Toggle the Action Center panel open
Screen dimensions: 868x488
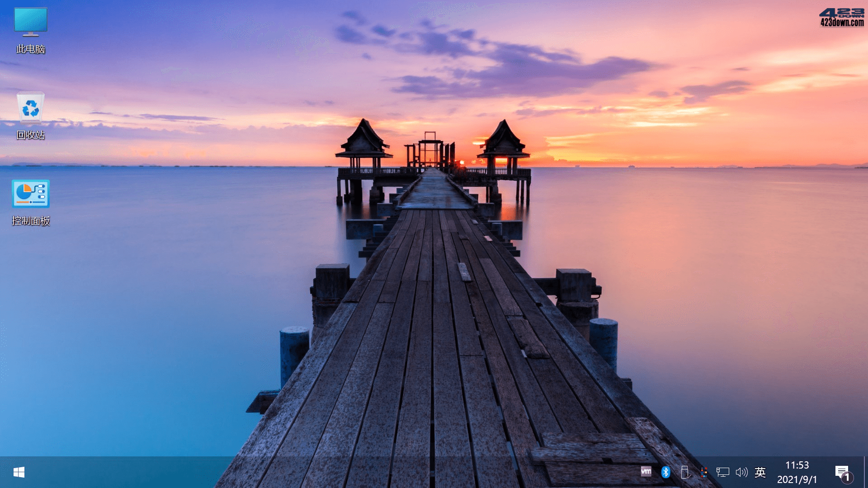pyautogui.click(x=841, y=472)
